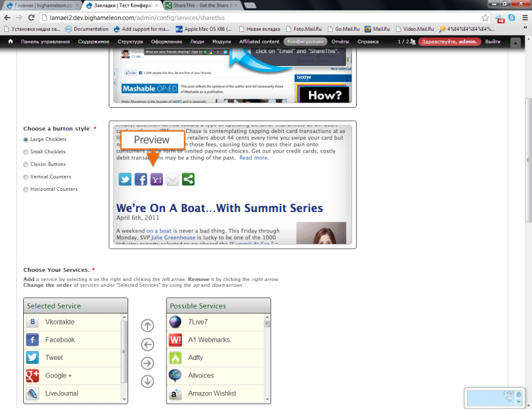Open Оформление admin menu
532x409 pixels.
tap(166, 42)
